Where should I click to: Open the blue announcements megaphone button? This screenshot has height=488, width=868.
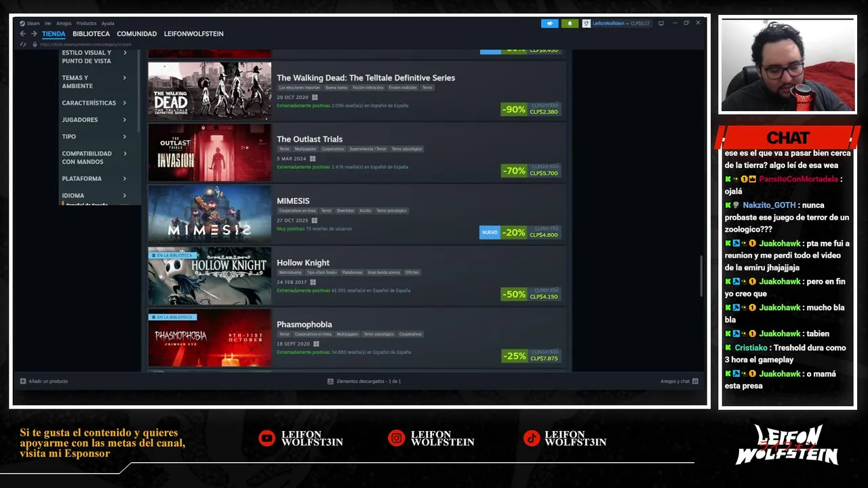point(549,23)
